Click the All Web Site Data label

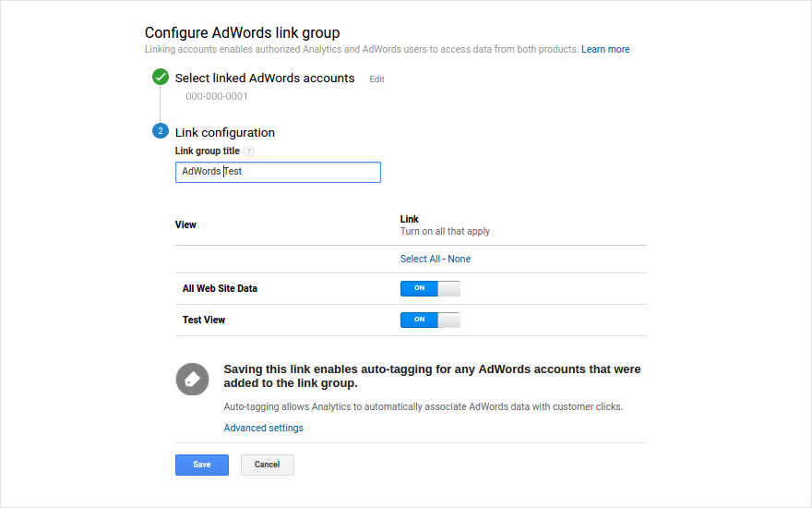point(220,288)
